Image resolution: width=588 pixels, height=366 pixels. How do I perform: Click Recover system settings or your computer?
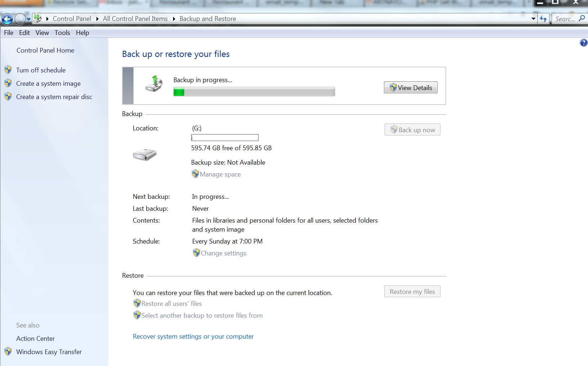click(193, 336)
